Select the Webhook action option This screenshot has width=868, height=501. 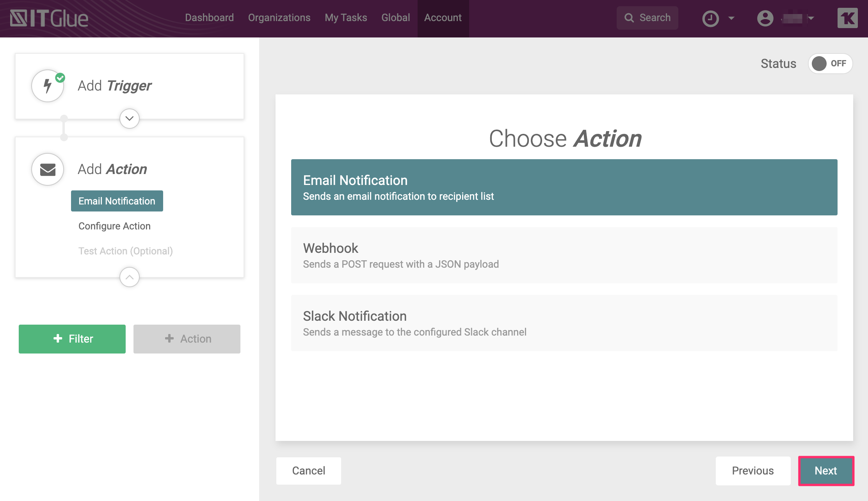564,255
